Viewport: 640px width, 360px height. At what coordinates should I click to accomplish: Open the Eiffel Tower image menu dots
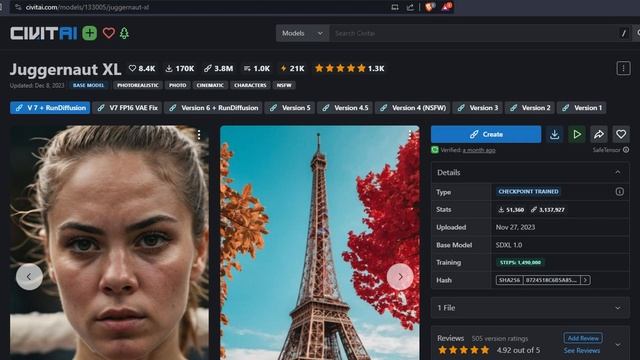pos(409,135)
